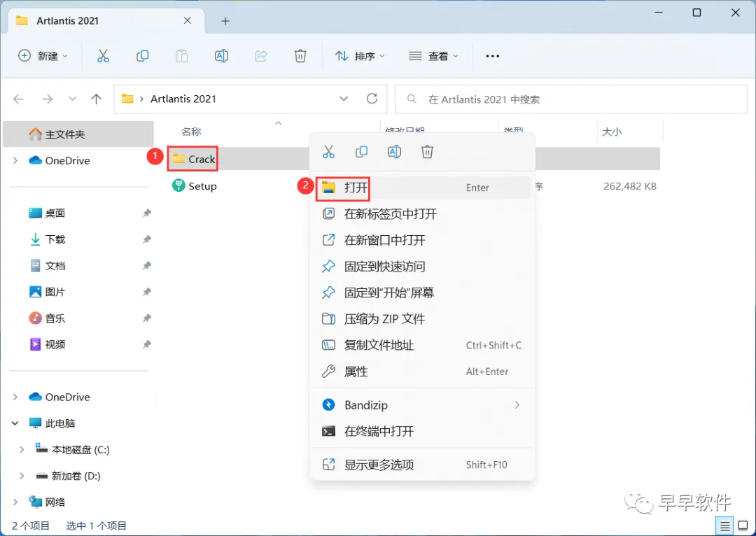Click the 名称 column header

[x=191, y=132]
